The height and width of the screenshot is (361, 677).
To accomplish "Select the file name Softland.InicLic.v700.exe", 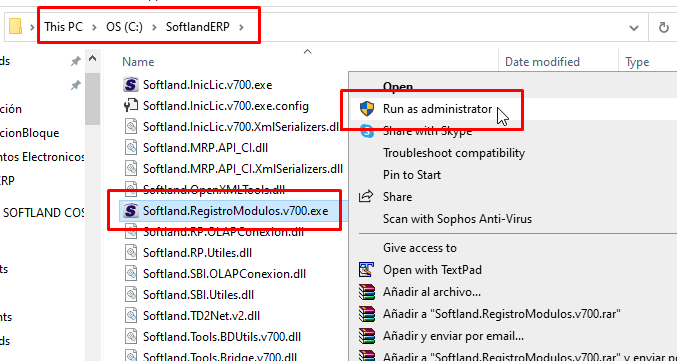I will tap(207, 85).
